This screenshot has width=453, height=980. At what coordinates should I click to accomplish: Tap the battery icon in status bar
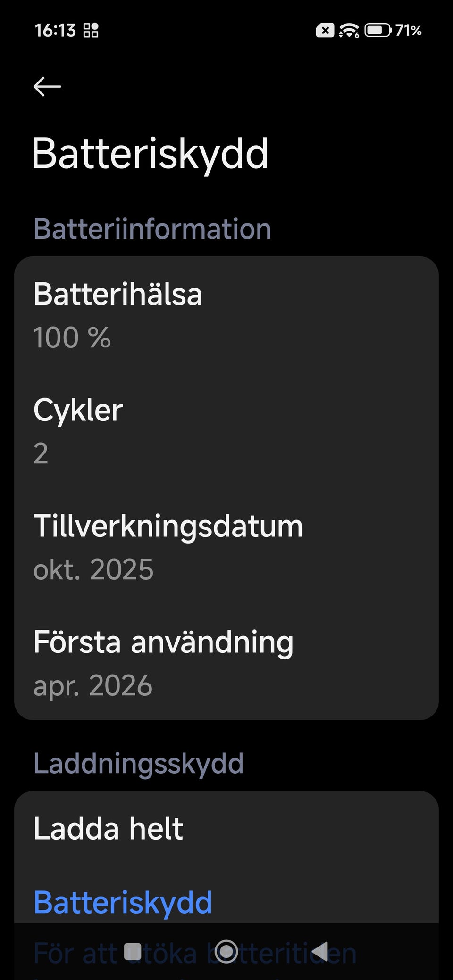[x=377, y=31]
